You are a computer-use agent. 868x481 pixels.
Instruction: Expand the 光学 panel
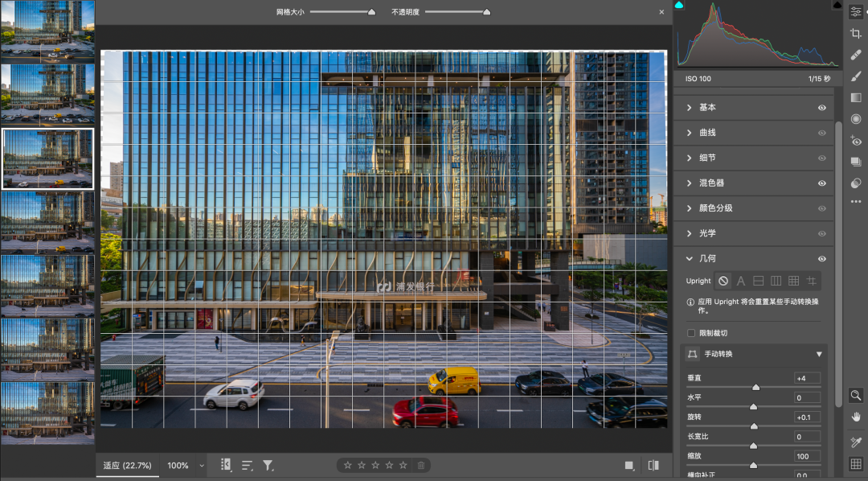pyautogui.click(x=689, y=233)
